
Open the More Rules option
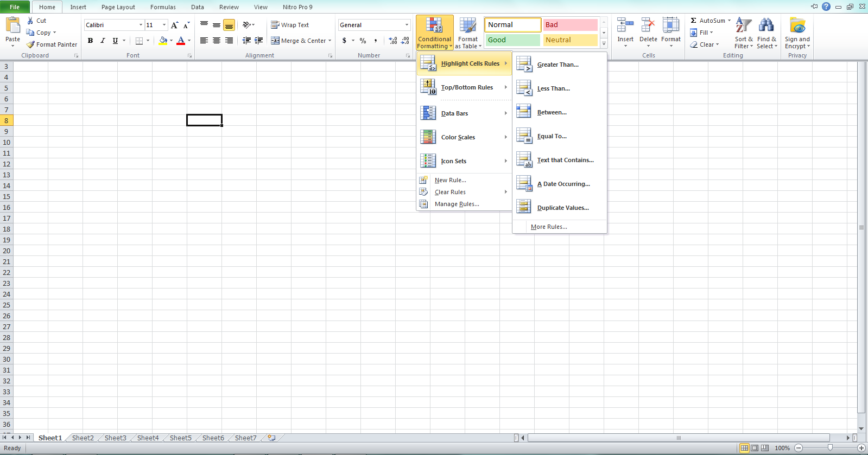[x=549, y=227]
